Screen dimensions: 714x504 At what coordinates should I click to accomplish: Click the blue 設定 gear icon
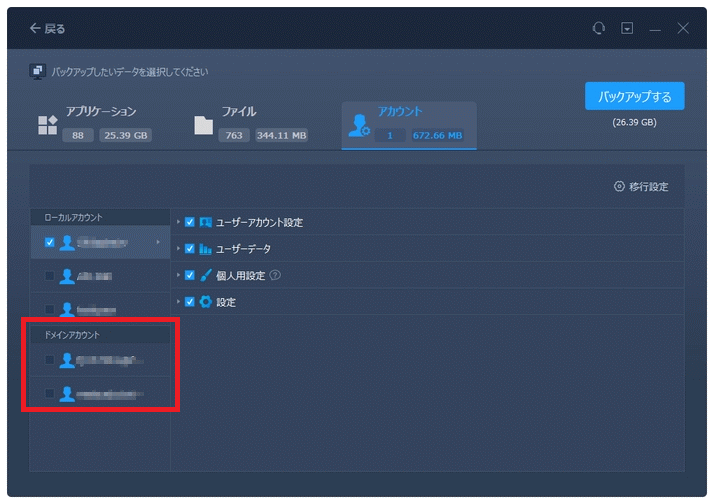[x=205, y=301]
